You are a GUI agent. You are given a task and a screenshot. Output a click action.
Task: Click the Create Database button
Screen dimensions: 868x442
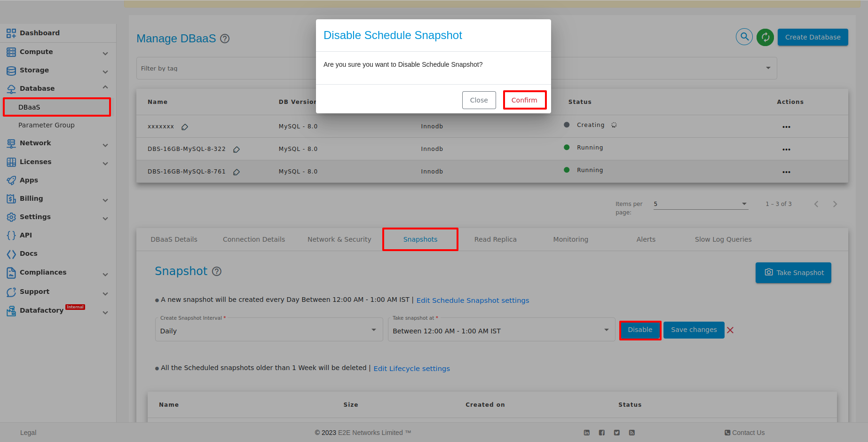click(813, 37)
